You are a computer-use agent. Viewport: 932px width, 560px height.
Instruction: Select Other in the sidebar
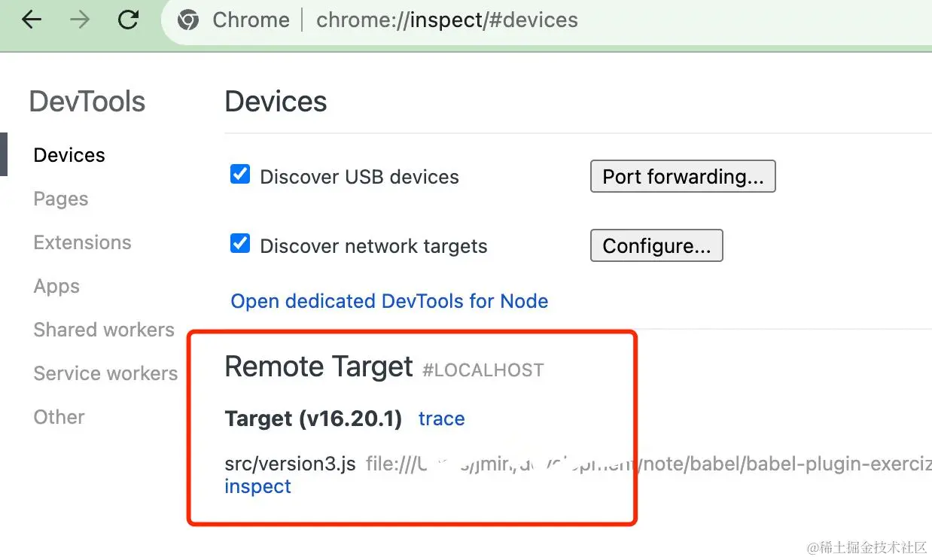click(59, 417)
